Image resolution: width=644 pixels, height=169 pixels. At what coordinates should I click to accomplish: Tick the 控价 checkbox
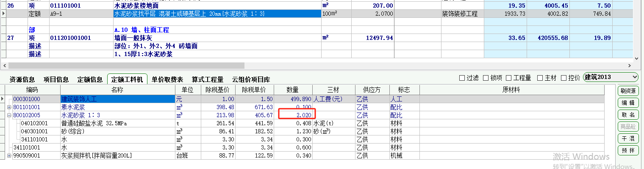tap(571, 78)
